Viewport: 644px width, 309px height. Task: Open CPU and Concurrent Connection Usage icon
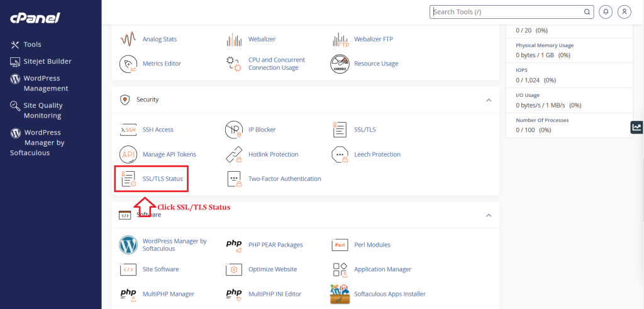234,64
